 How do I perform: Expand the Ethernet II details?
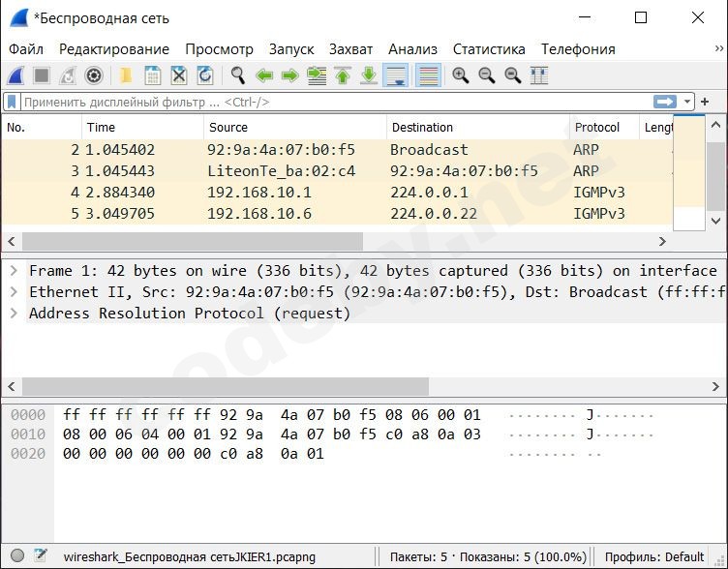pyautogui.click(x=14, y=292)
